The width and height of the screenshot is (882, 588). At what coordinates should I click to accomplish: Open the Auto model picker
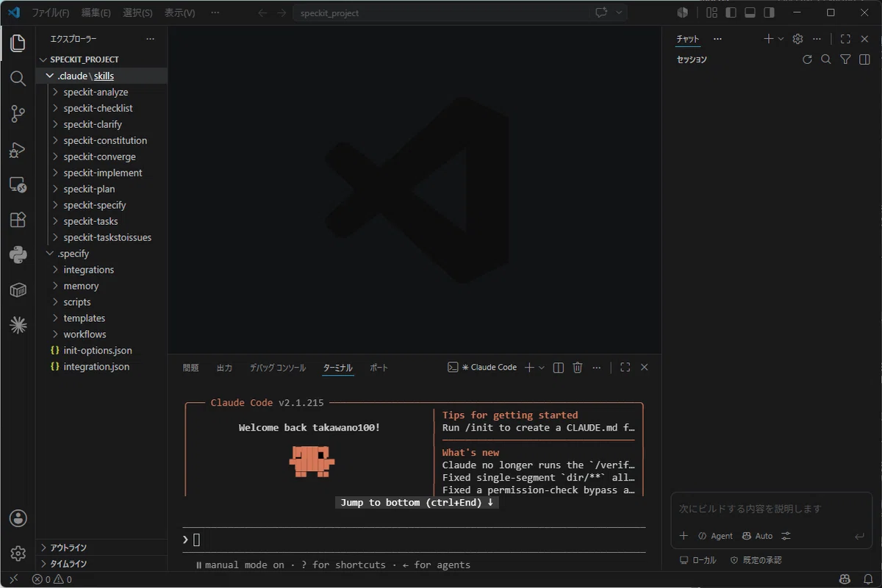[x=757, y=536]
